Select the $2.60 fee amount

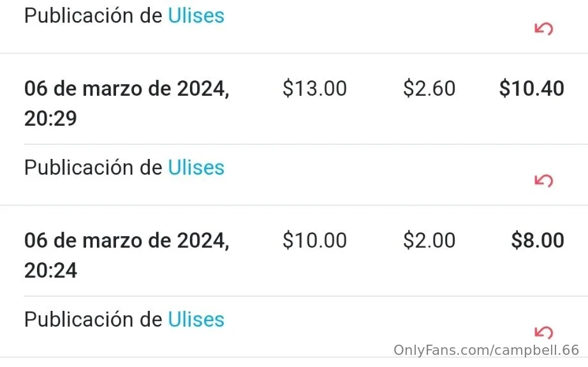coord(429,89)
